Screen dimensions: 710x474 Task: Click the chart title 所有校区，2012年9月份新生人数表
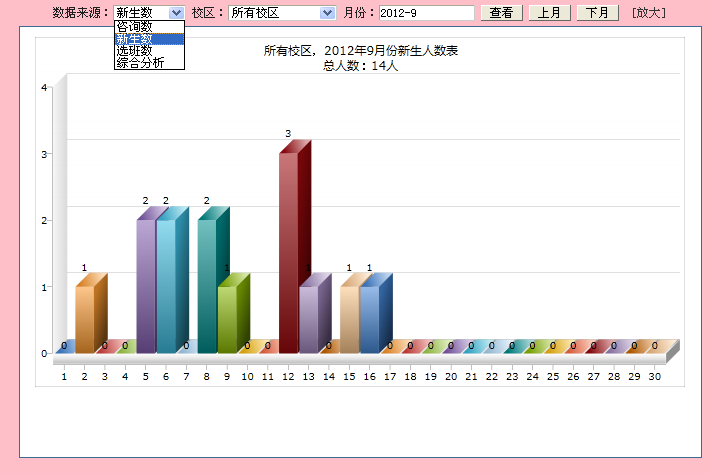click(361, 51)
